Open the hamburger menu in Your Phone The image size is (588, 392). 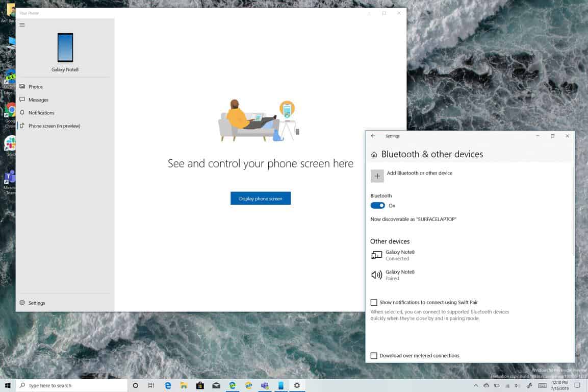[x=22, y=25]
